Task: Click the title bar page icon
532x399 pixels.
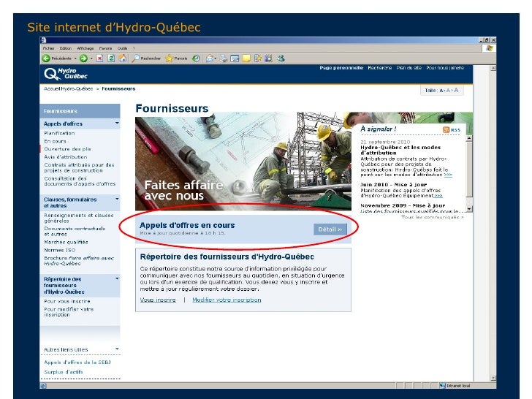Action: point(43,40)
